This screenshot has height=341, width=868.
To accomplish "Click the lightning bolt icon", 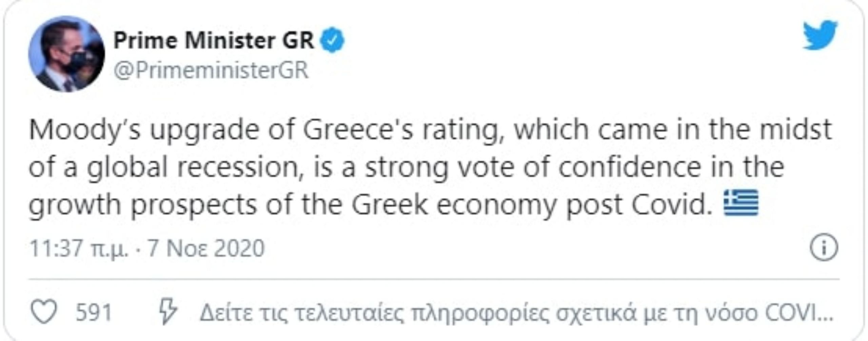I will coord(168,311).
